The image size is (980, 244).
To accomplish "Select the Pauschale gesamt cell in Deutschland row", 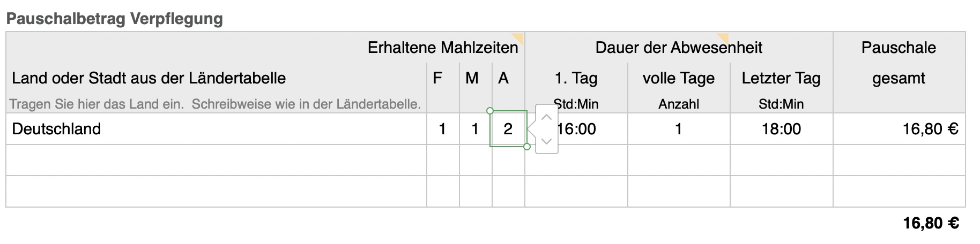I will [x=899, y=129].
